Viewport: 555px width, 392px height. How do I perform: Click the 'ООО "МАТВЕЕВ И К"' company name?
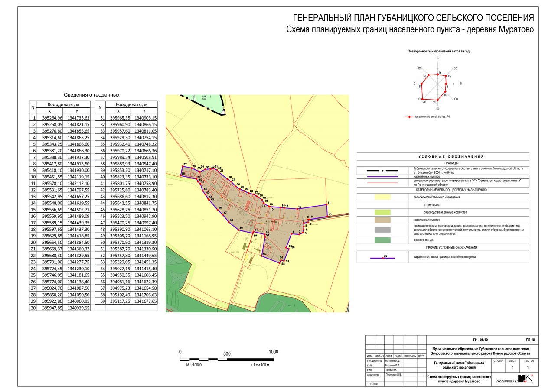(506, 382)
